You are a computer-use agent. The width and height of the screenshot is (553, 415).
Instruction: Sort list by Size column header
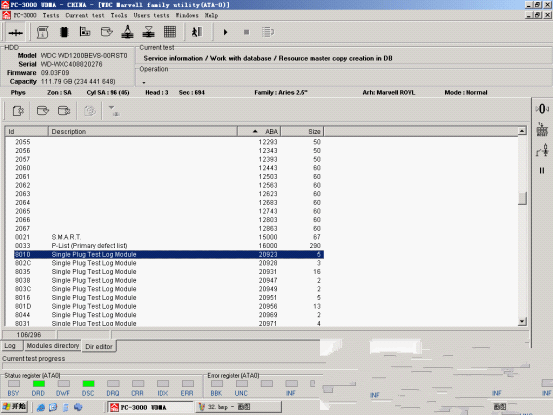(x=302, y=132)
